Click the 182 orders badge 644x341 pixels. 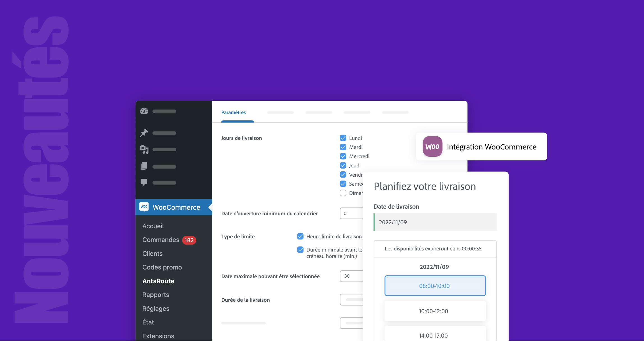pos(189,240)
